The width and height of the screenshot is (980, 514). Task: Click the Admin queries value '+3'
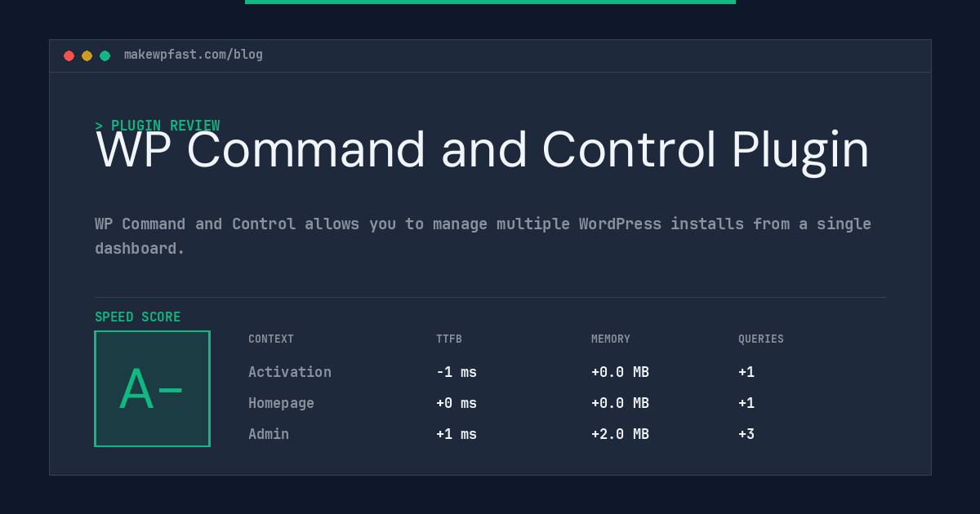pos(746,434)
